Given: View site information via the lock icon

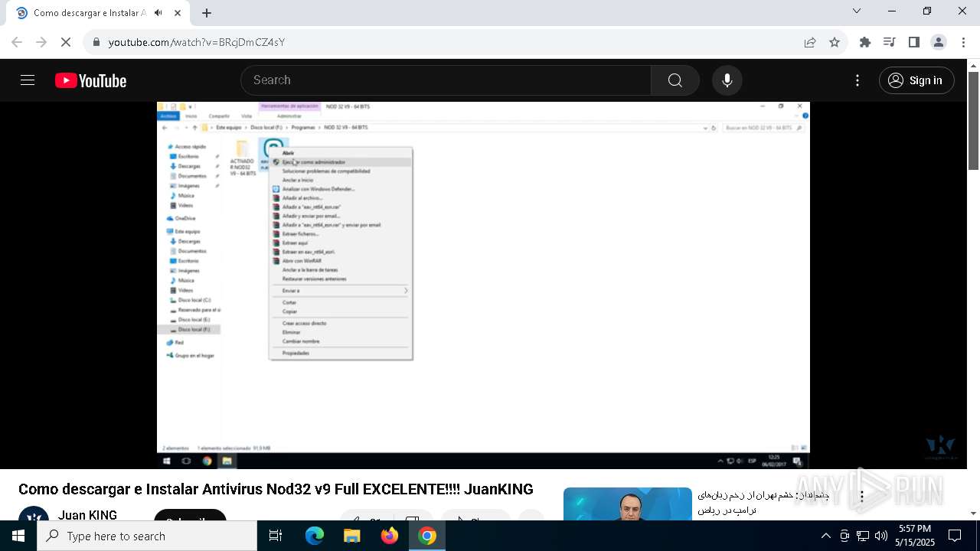Looking at the screenshot, I should click(x=96, y=42).
